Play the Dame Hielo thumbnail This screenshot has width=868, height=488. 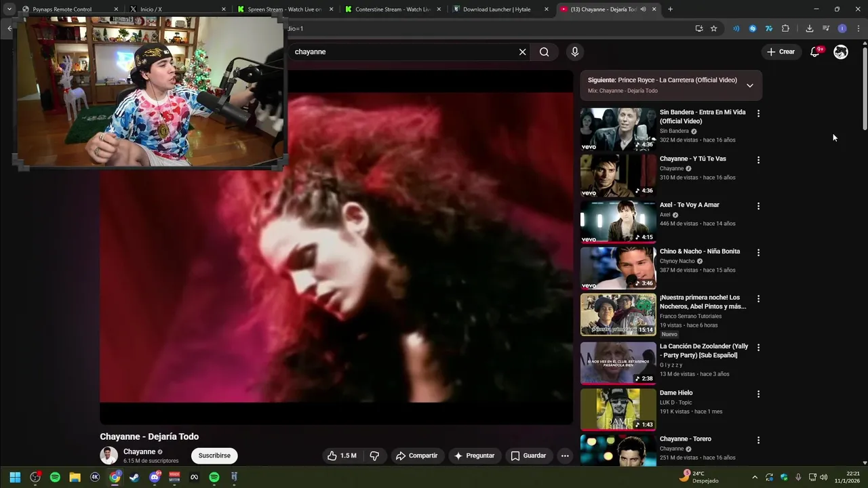pyautogui.click(x=618, y=409)
